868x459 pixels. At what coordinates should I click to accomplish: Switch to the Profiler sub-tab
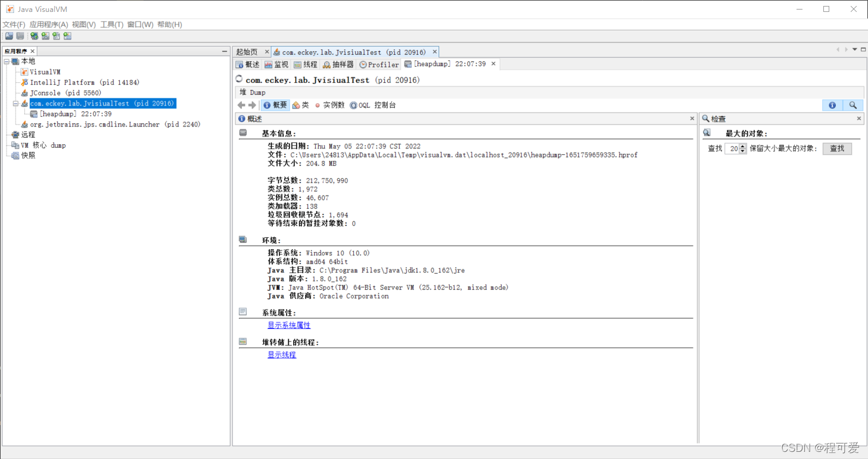(379, 64)
